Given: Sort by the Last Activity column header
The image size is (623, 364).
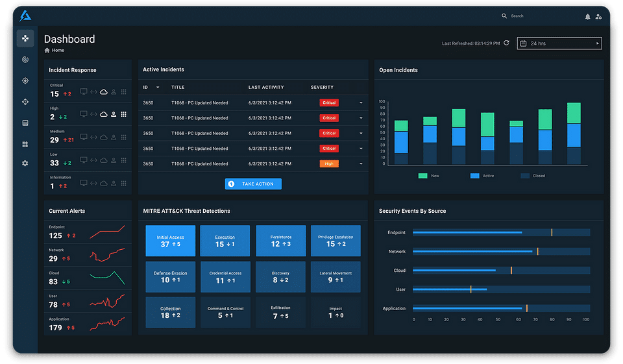Looking at the screenshot, I should coord(266,88).
